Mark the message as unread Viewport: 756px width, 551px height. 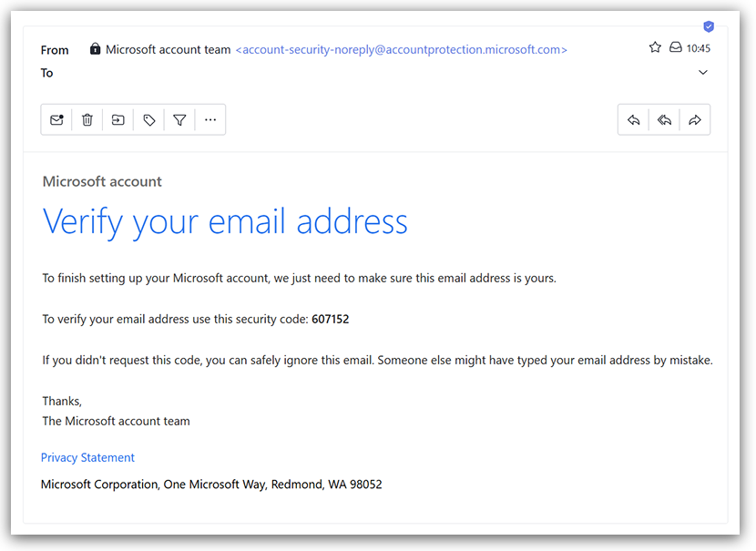tap(56, 119)
